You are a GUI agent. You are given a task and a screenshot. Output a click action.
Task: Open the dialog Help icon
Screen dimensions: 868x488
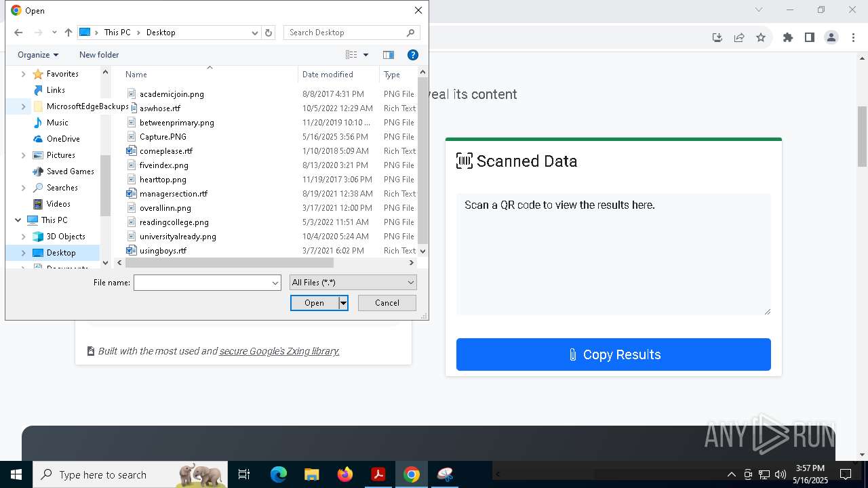412,55
